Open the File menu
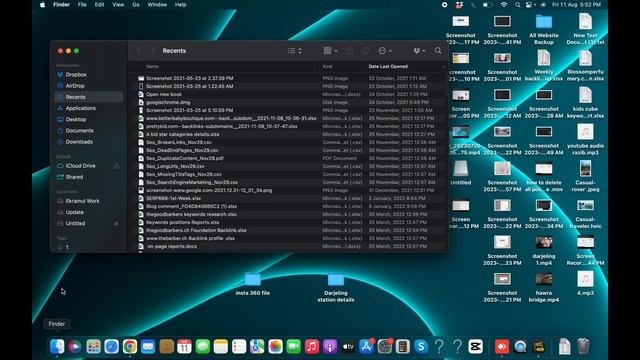The width and height of the screenshot is (640, 360). click(x=82, y=5)
